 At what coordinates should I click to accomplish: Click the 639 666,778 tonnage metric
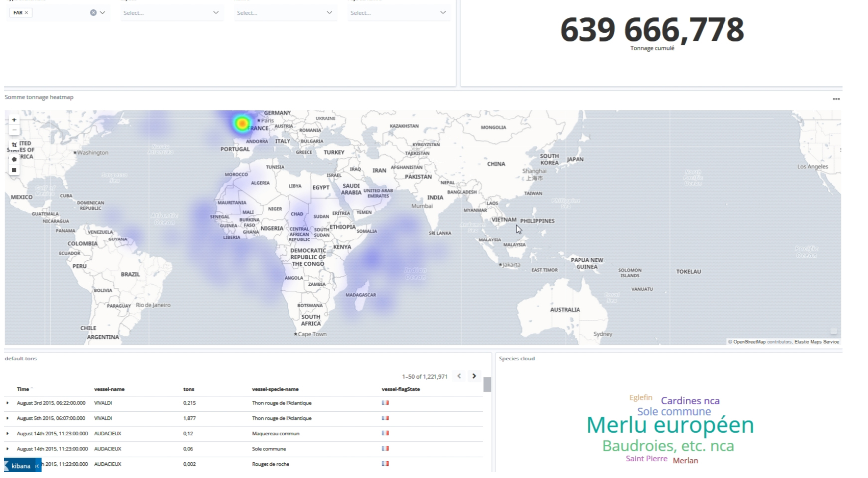tap(652, 30)
